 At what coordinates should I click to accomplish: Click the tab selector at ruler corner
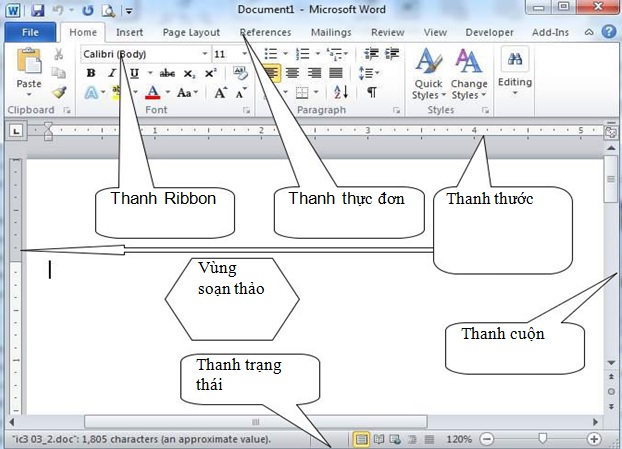point(16,130)
